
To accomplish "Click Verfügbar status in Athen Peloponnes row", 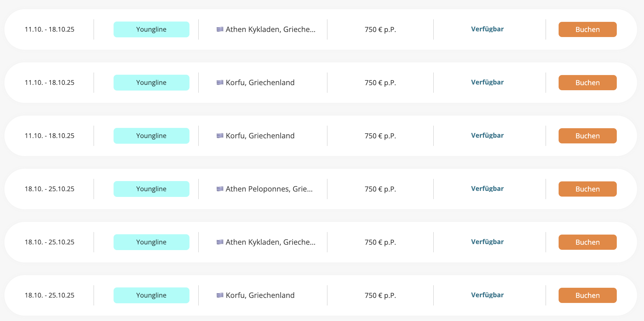I will click(x=487, y=189).
